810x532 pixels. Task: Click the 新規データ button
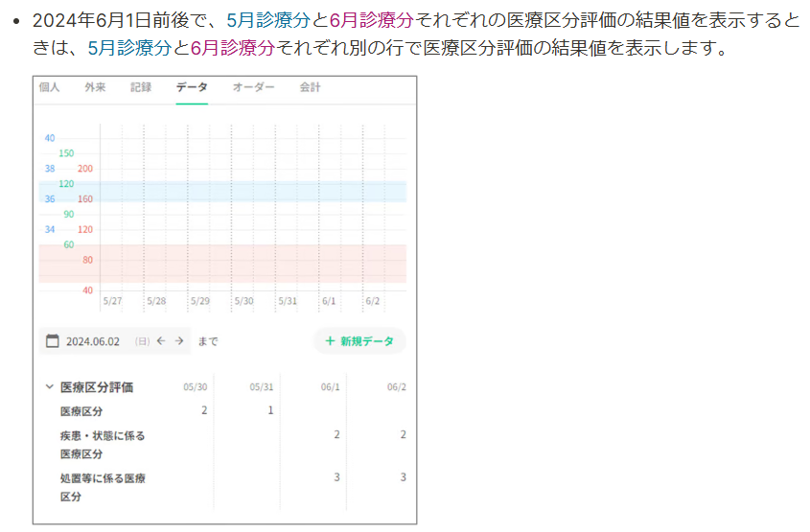(359, 341)
